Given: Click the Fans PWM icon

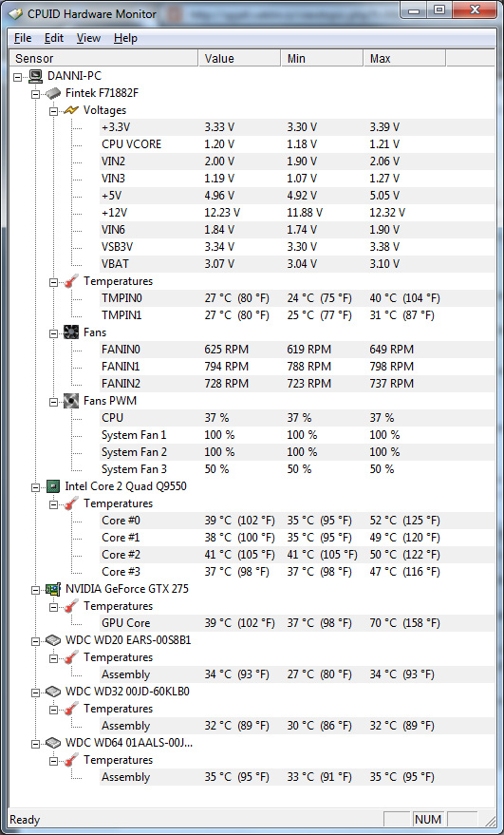Looking at the screenshot, I should [x=71, y=401].
